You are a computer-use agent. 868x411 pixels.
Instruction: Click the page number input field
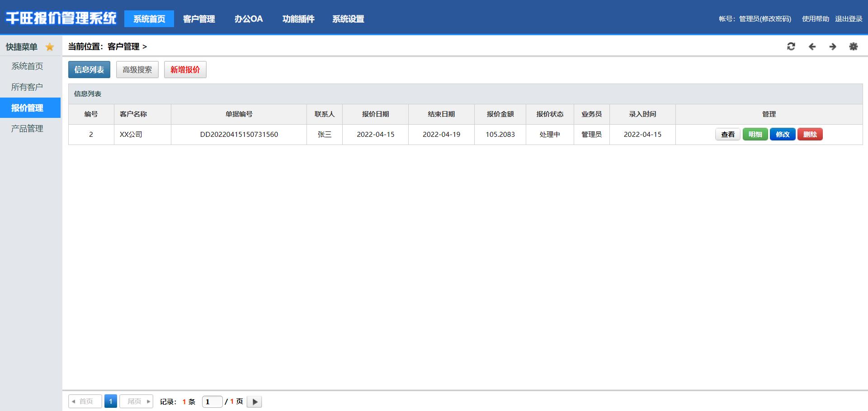pos(212,402)
